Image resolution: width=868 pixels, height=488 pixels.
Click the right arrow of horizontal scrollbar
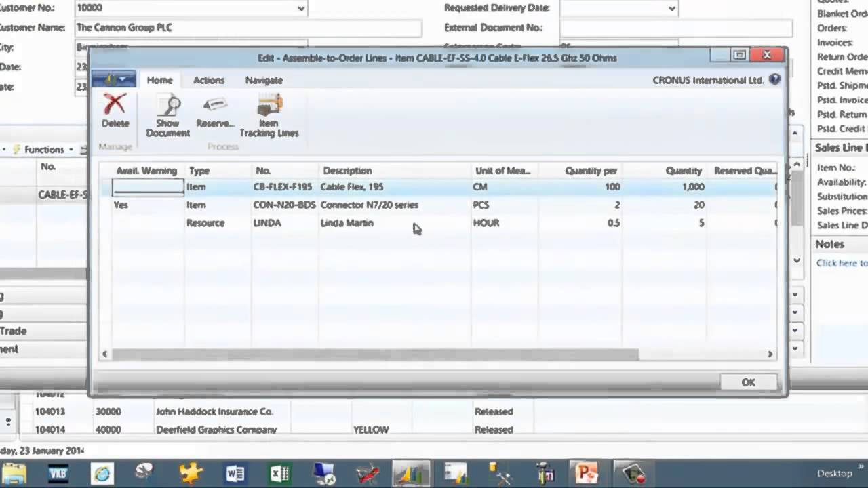pos(770,354)
